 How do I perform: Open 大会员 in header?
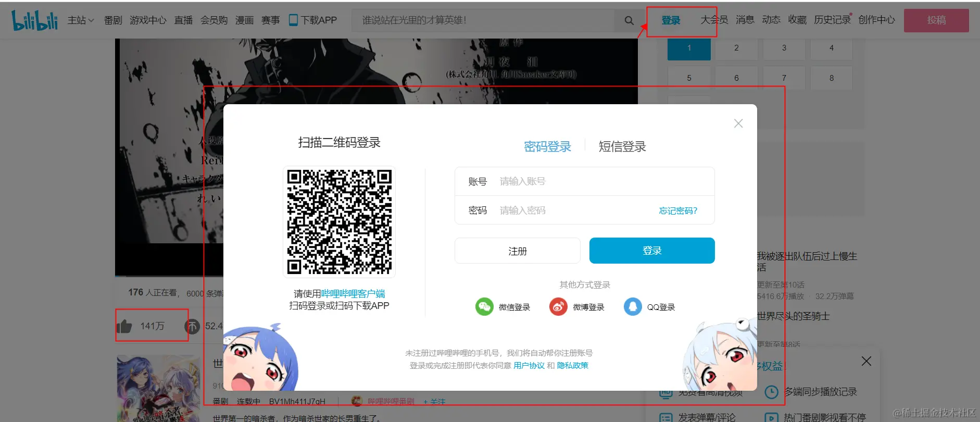714,20
